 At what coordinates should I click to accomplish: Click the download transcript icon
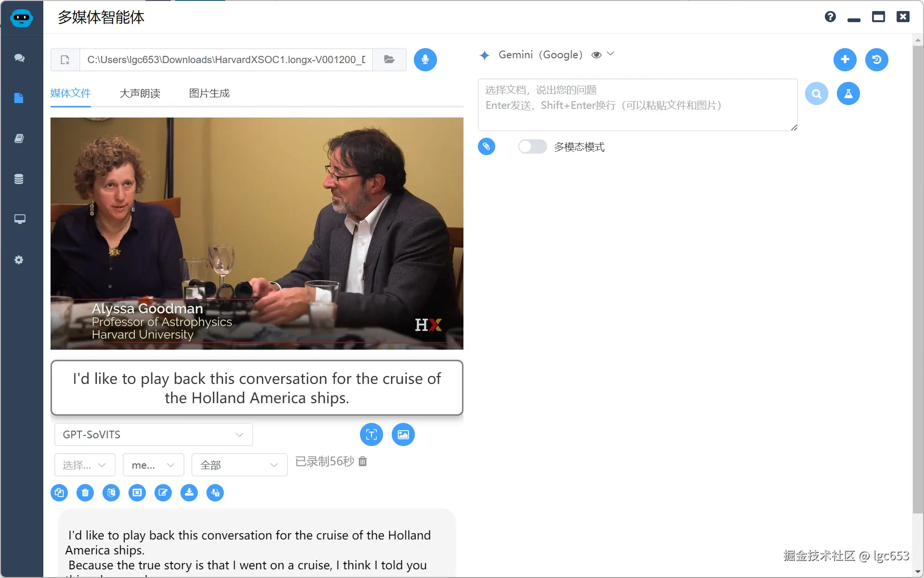pos(189,493)
